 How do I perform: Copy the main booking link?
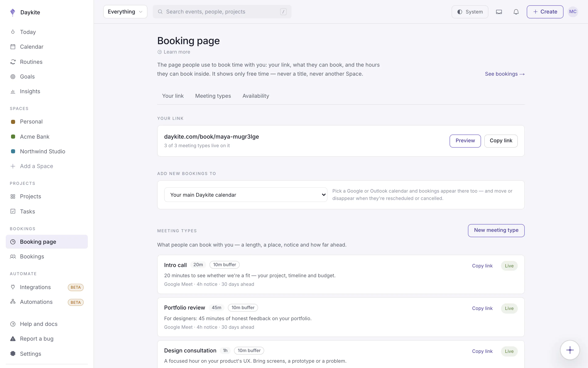[x=501, y=141]
